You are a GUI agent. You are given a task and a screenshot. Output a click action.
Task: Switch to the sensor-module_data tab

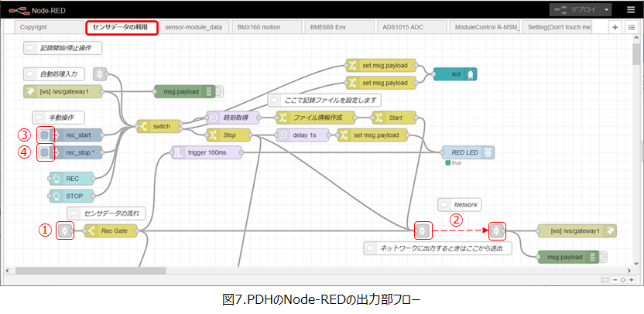194,27
